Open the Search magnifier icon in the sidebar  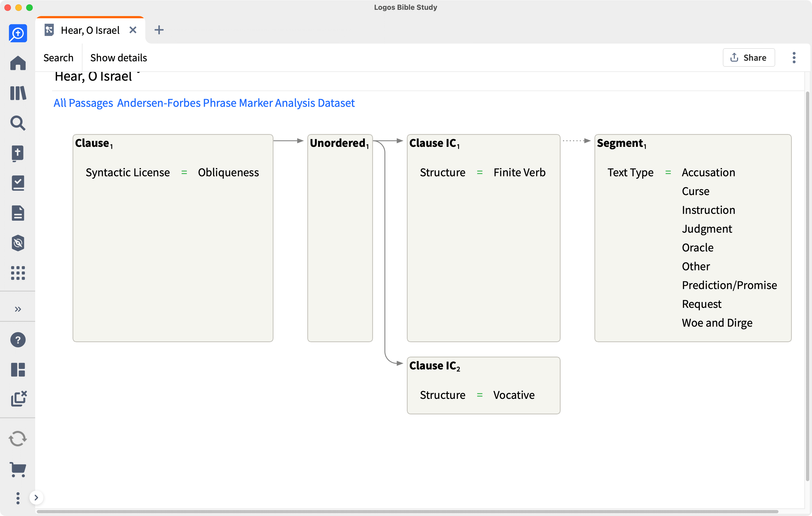point(18,123)
